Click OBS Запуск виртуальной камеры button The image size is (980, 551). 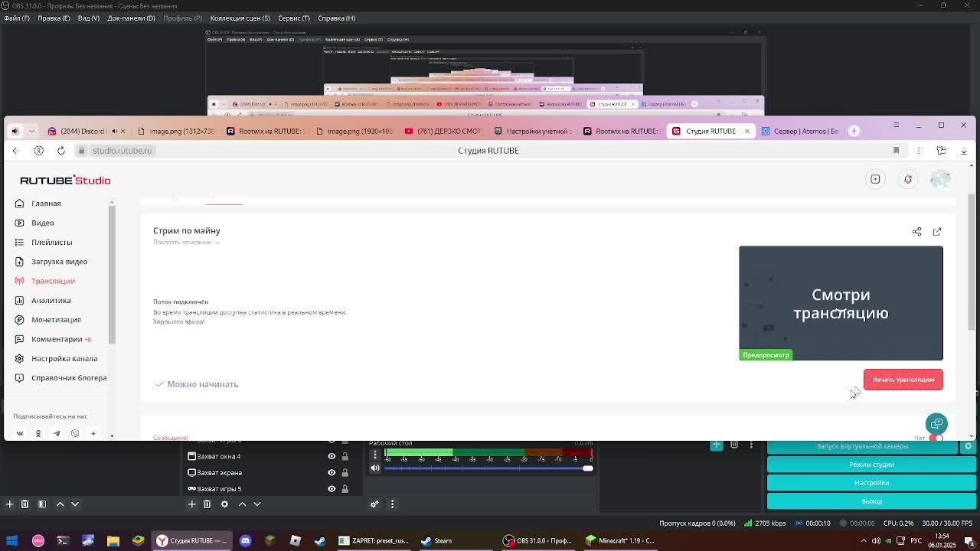pos(862,446)
